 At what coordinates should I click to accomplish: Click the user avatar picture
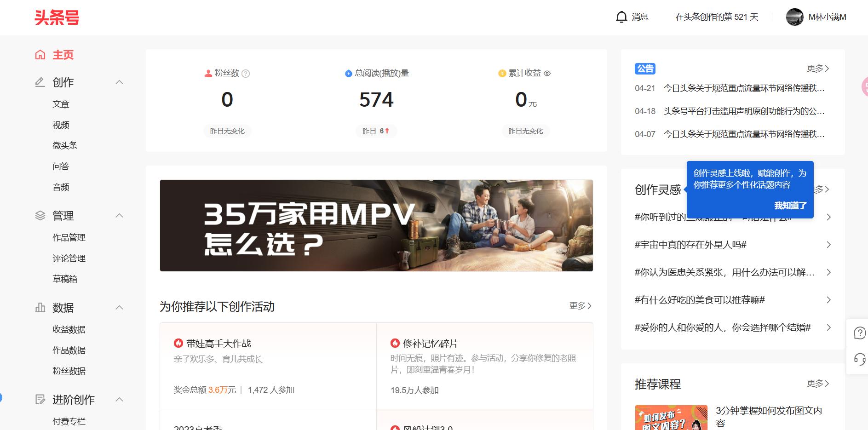tap(794, 17)
